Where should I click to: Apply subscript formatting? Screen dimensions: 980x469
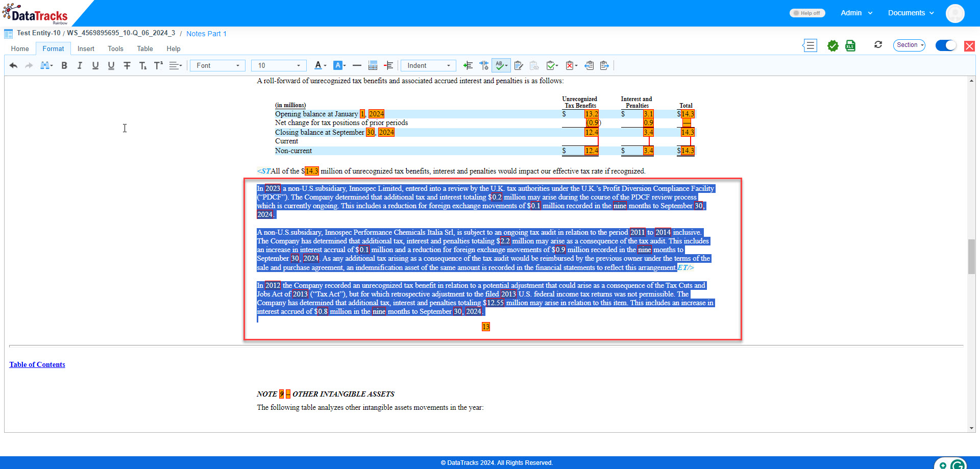point(143,65)
